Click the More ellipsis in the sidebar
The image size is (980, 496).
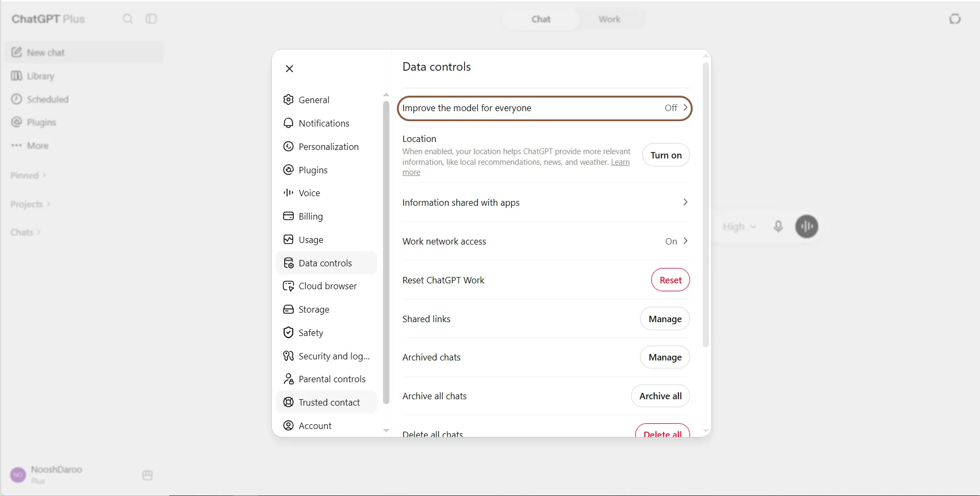click(x=16, y=145)
